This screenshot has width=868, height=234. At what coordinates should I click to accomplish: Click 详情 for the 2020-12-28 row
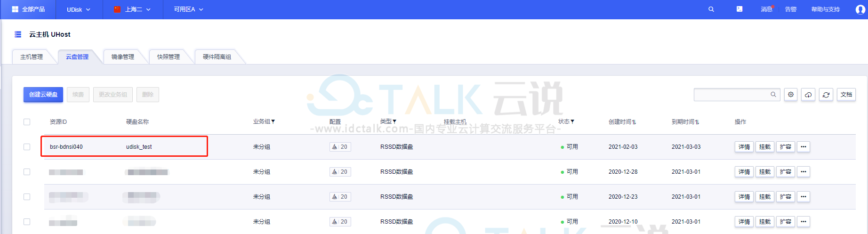(744, 172)
